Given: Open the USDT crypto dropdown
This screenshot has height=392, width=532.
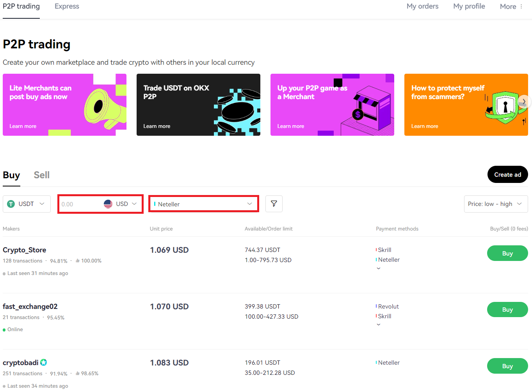Looking at the screenshot, I should (x=27, y=204).
